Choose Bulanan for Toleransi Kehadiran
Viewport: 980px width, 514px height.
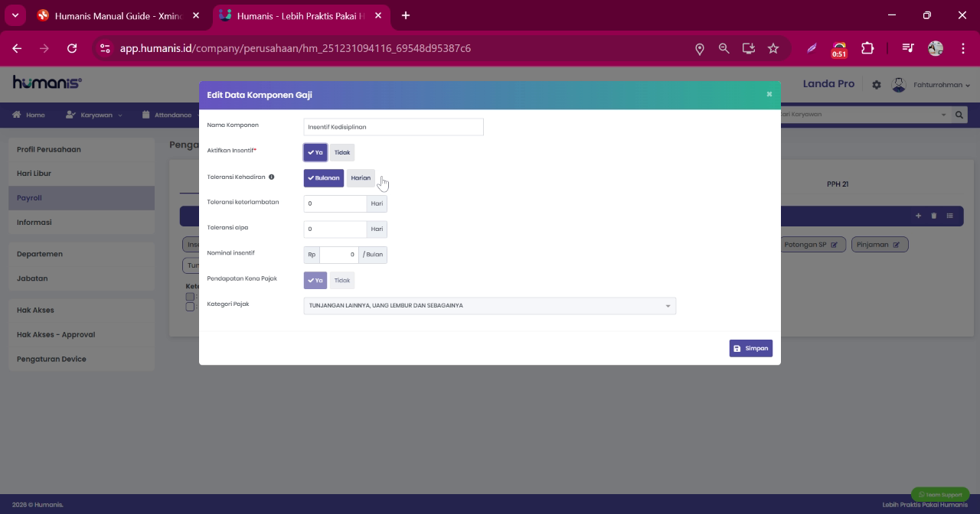point(324,178)
